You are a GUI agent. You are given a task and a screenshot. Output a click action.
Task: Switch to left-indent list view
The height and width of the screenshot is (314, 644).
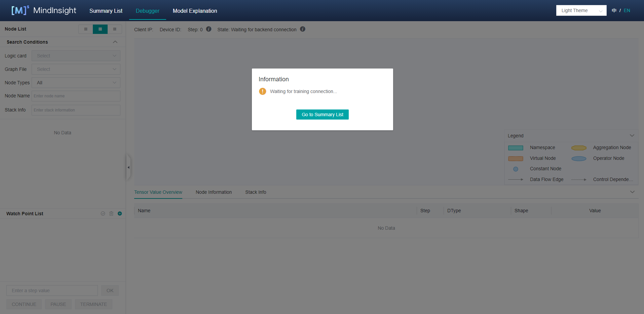[x=86, y=29]
